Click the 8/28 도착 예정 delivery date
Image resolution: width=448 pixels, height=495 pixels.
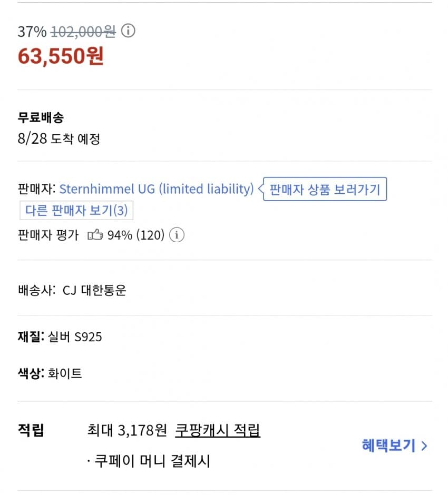[x=59, y=139]
